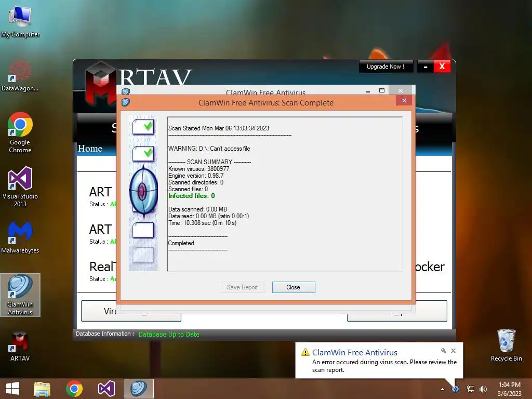Open volume speaker tray icon
Image resolution: width=532 pixels, height=399 pixels.
[483, 389]
